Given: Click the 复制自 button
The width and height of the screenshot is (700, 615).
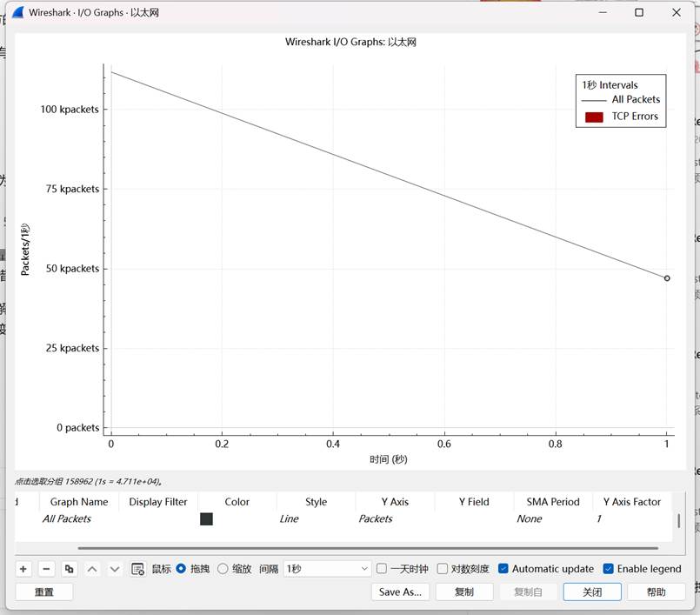Looking at the screenshot, I should [528, 592].
